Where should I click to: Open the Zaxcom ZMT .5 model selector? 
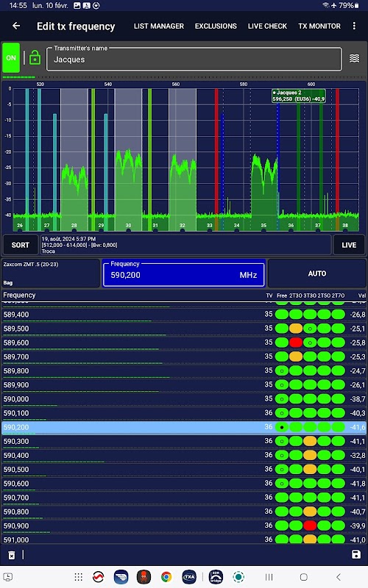(51, 273)
